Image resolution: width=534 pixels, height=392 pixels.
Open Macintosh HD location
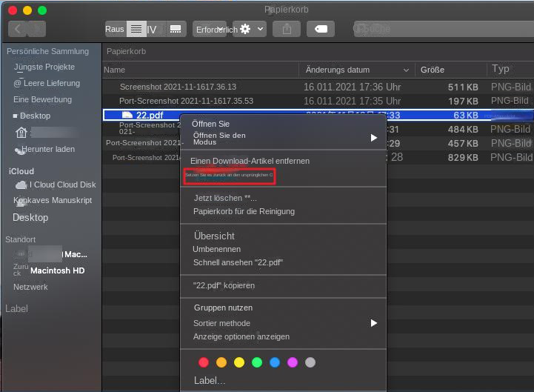[57, 270]
